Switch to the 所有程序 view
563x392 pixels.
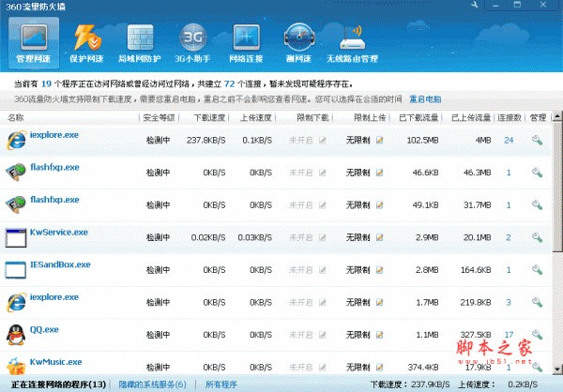click(221, 384)
